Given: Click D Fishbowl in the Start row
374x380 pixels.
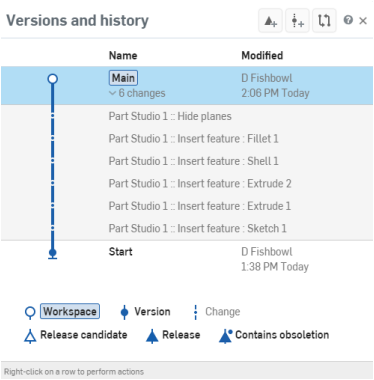Looking at the screenshot, I should 267,252.
